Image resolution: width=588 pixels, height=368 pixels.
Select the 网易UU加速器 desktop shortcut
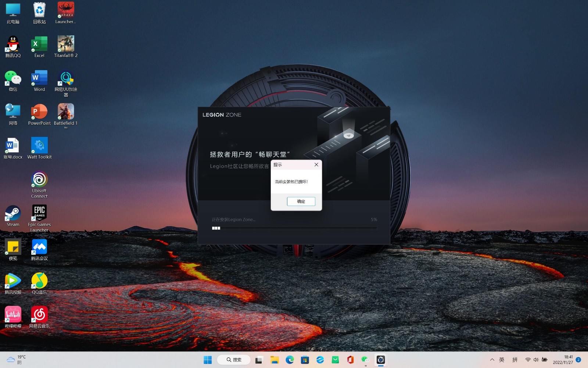click(66, 84)
